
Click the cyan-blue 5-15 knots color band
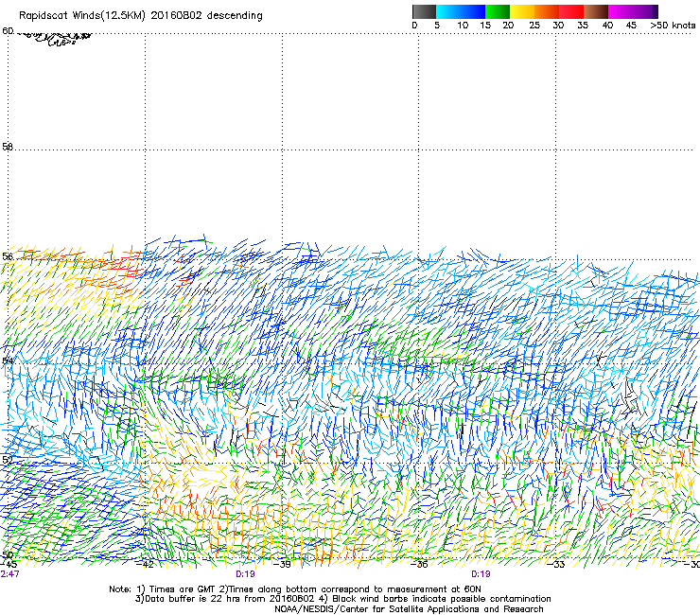461,11
